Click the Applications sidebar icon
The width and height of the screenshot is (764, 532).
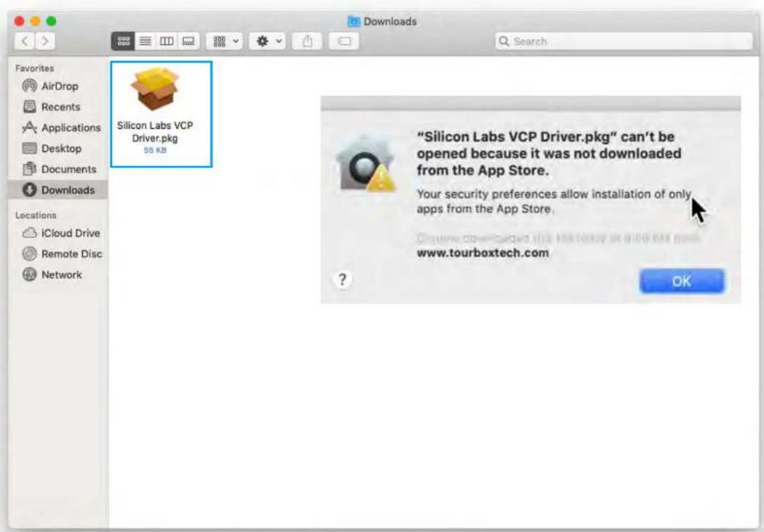click(30, 127)
